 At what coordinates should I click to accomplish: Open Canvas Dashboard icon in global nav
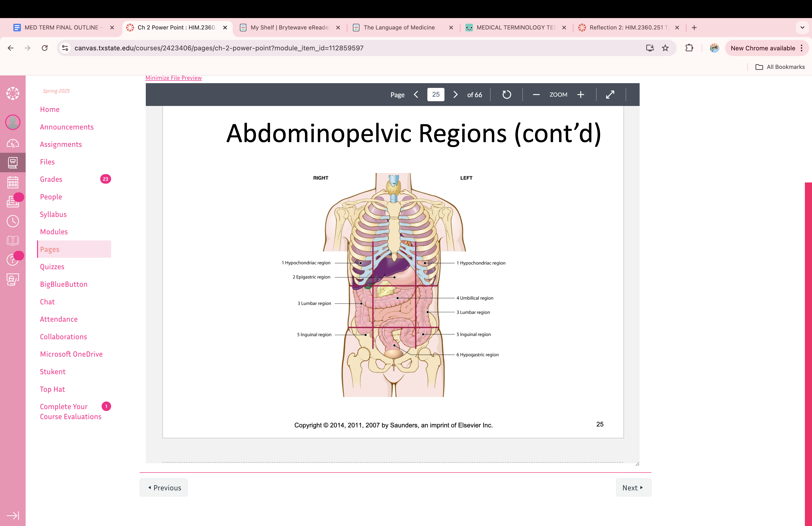coord(13,143)
